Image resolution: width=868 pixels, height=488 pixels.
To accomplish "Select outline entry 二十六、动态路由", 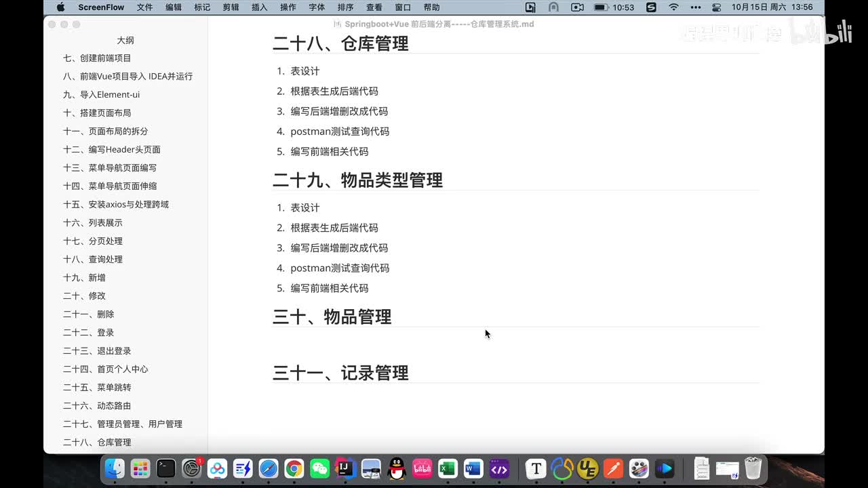I will [97, 406].
